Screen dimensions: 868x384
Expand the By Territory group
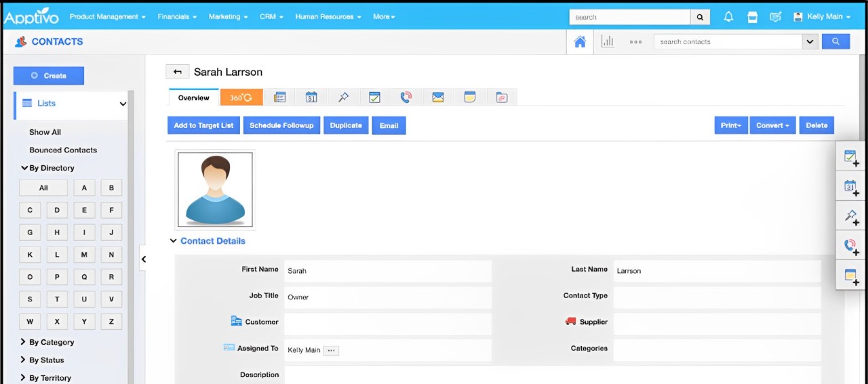point(24,378)
